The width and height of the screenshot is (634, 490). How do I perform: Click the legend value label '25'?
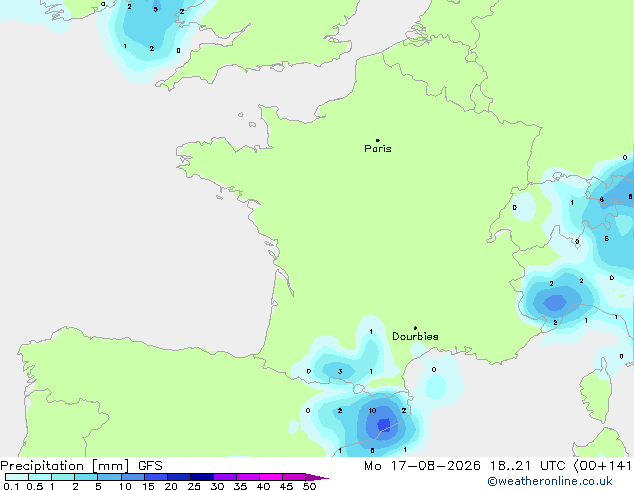194,486
